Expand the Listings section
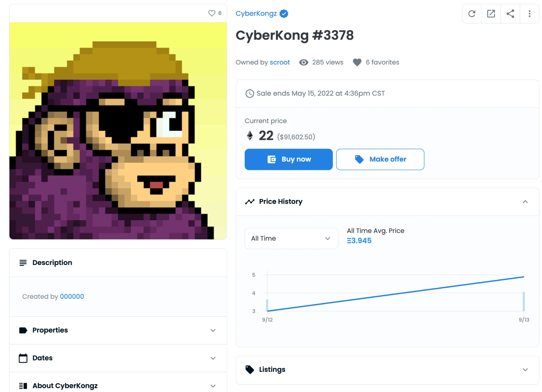Screen dimensions: 542x392 point(525,370)
